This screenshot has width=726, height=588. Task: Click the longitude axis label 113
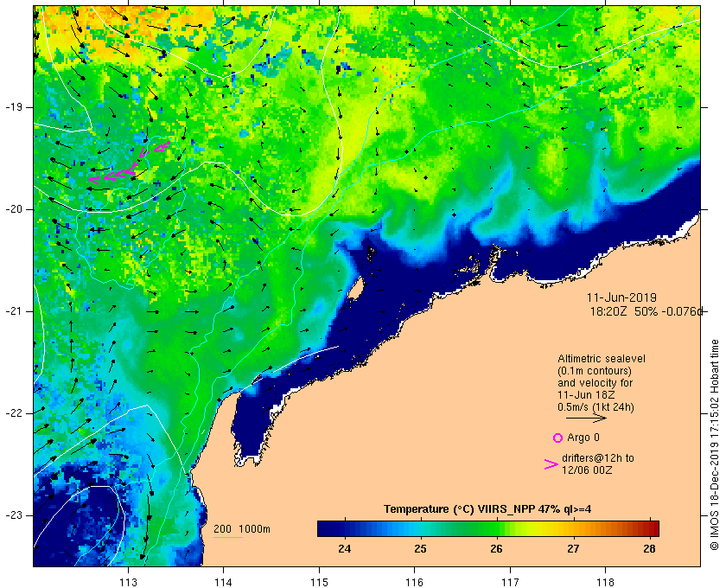pos(128,582)
